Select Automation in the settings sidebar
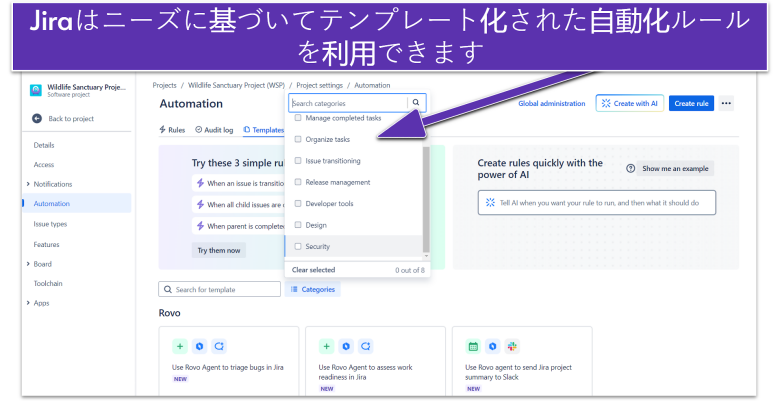Image resolution: width=780 pixels, height=401 pixels. pyautogui.click(x=77, y=203)
